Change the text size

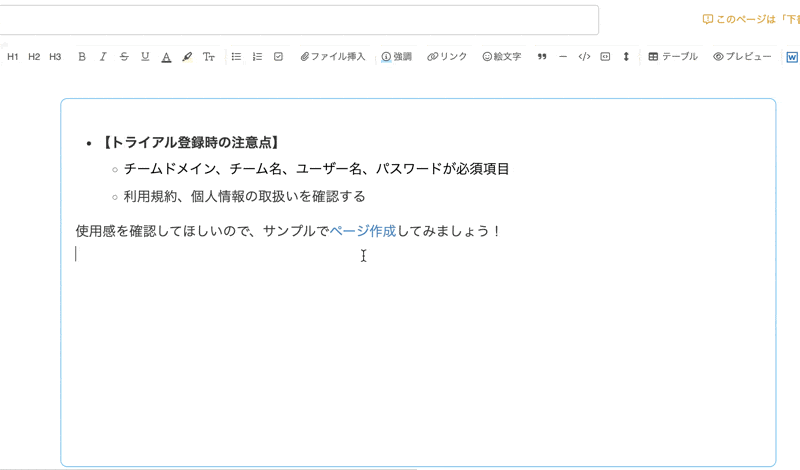coord(209,57)
